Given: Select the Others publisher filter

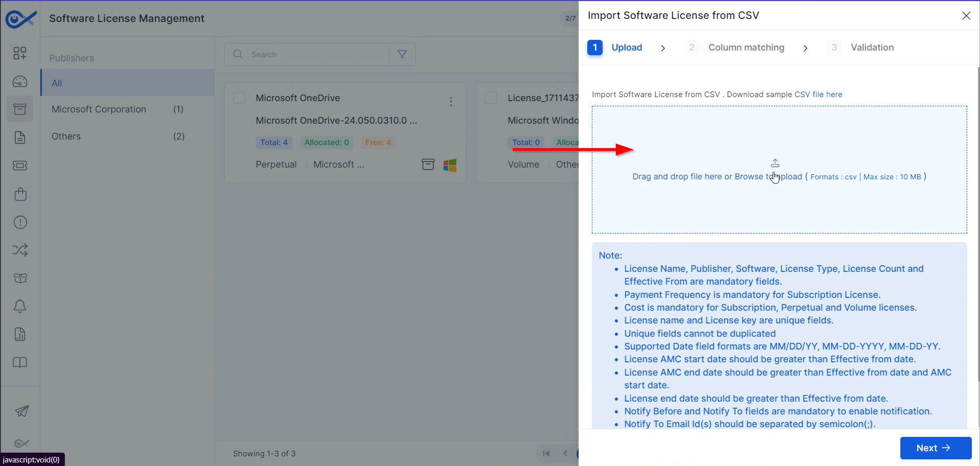Looking at the screenshot, I should tap(66, 136).
